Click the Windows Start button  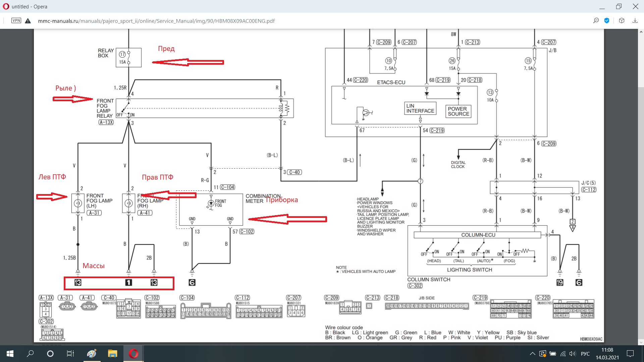[x=10, y=354]
